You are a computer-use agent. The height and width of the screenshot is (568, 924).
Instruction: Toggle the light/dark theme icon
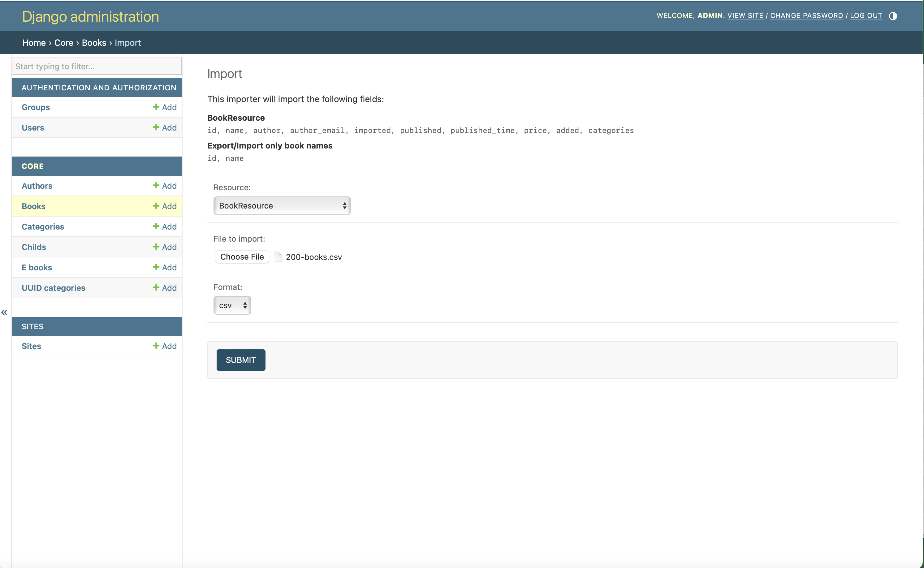coord(893,16)
